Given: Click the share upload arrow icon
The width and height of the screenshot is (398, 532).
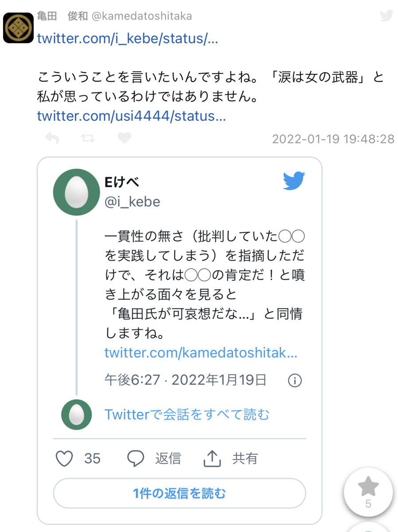Looking at the screenshot, I should (212, 458).
